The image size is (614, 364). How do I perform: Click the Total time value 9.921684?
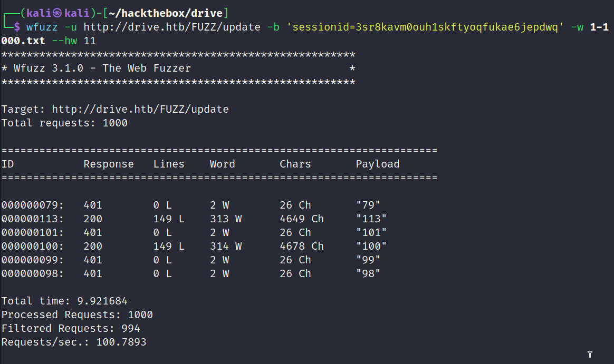point(102,301)
